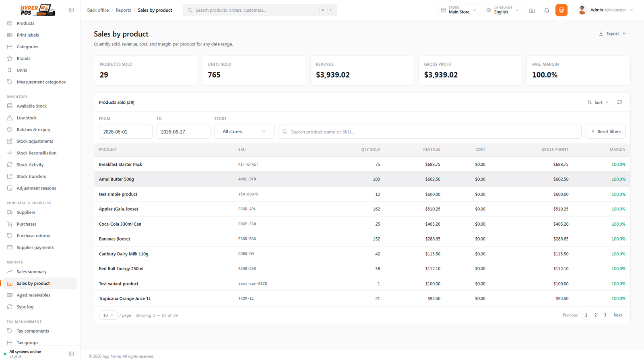Screen dimensions: 644x362
Task: Click the Sales summary trend icon
Action: [10, 271]
